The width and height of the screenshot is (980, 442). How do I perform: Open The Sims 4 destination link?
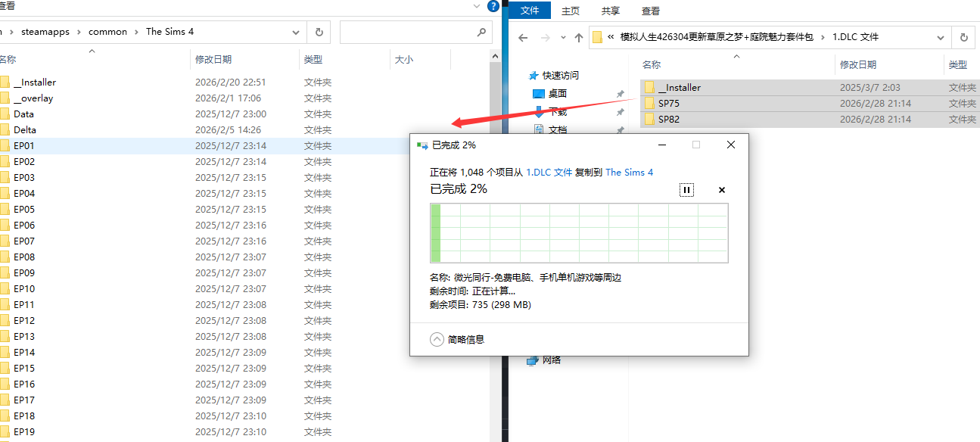click(x=629, y=173)
